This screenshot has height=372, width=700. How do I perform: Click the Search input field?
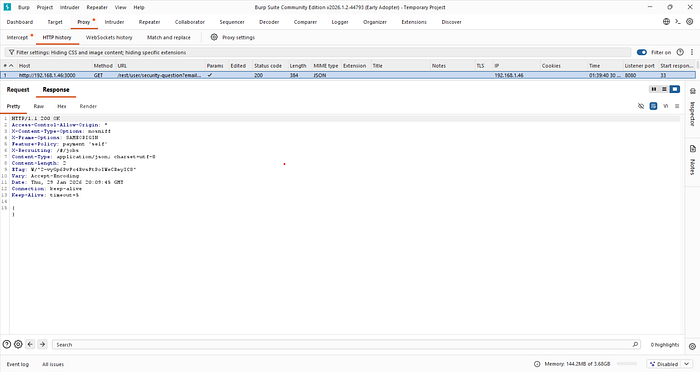pos(346,344)
